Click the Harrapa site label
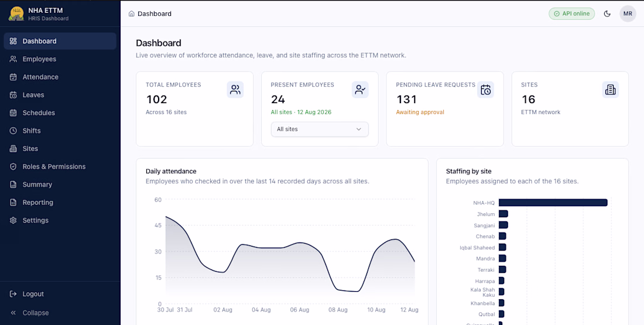This screenshot has width=644, height=325. (485, 281)
